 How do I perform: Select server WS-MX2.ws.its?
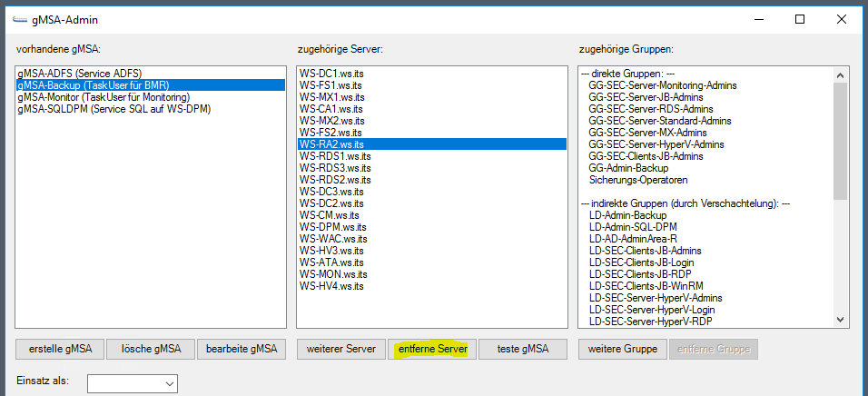(432, 121)
